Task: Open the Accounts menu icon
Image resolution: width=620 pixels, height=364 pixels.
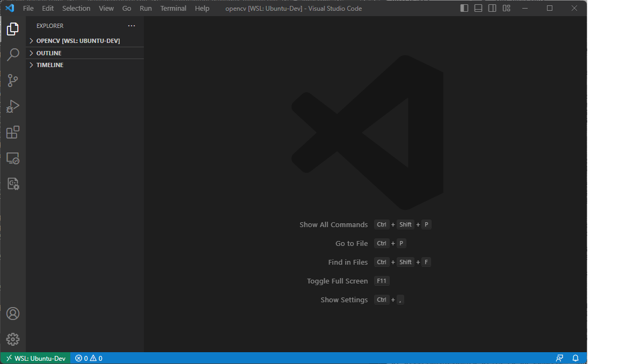Action: pos(13,314)
